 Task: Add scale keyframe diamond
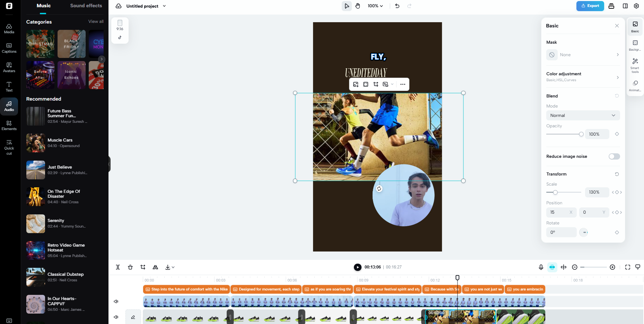[617, 192]
